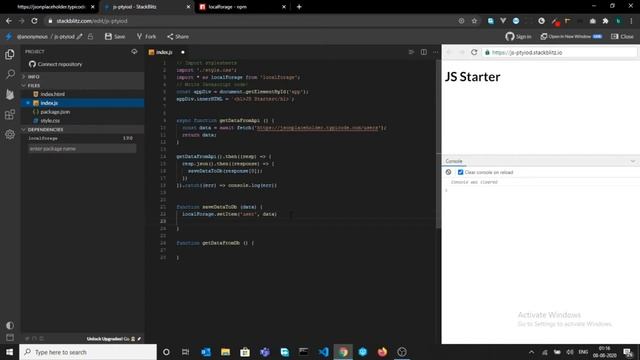Click the jsonplaceholder URL in code
Viewport: 640px width, 360px height.
tap(317, 128)
